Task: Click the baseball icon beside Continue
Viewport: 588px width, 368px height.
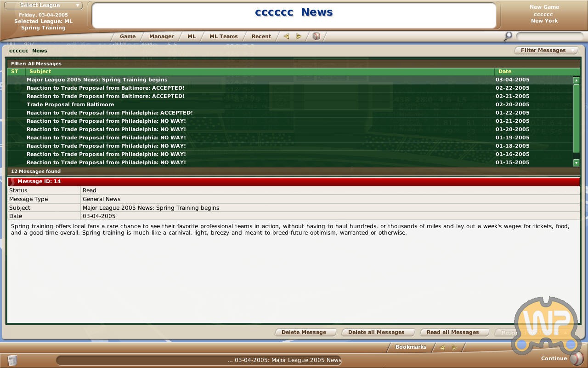Action: coord(576,358)
